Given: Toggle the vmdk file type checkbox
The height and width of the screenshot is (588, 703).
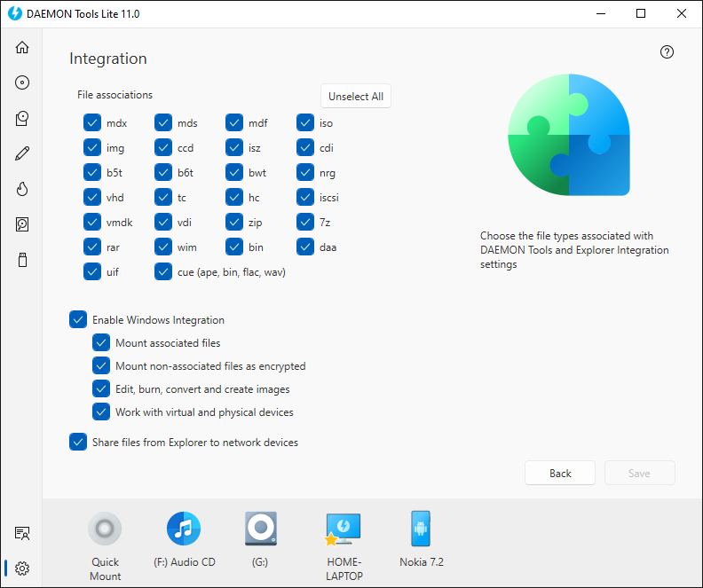Looking at the screenshot, I should coord(92,223).
